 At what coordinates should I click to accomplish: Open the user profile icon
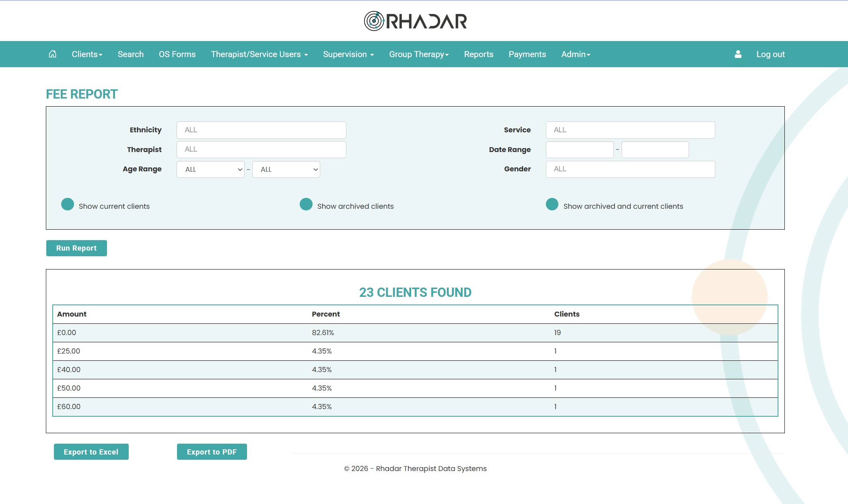(x=738, y=54)
